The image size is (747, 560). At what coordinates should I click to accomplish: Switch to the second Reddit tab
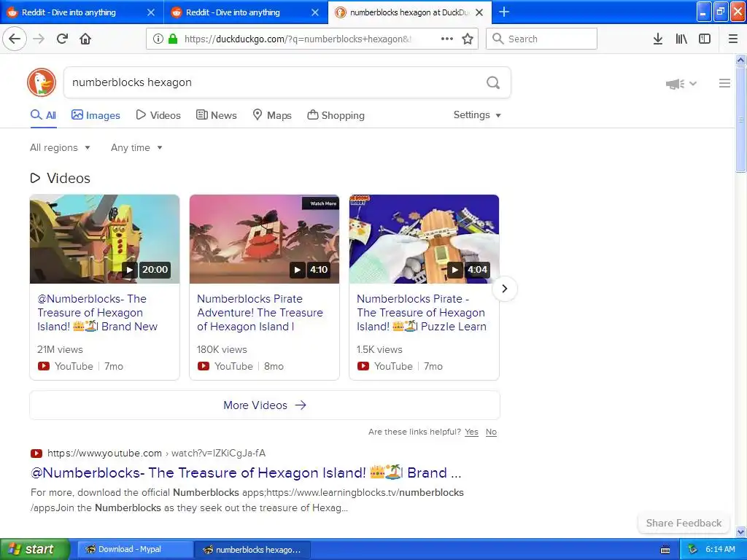point(246,12)
